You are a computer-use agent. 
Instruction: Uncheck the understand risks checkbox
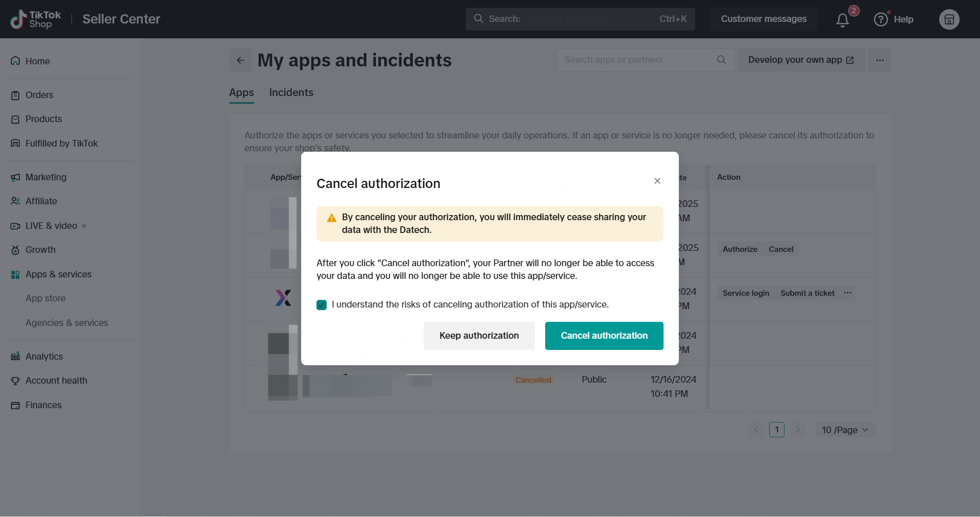coord(322,305)
